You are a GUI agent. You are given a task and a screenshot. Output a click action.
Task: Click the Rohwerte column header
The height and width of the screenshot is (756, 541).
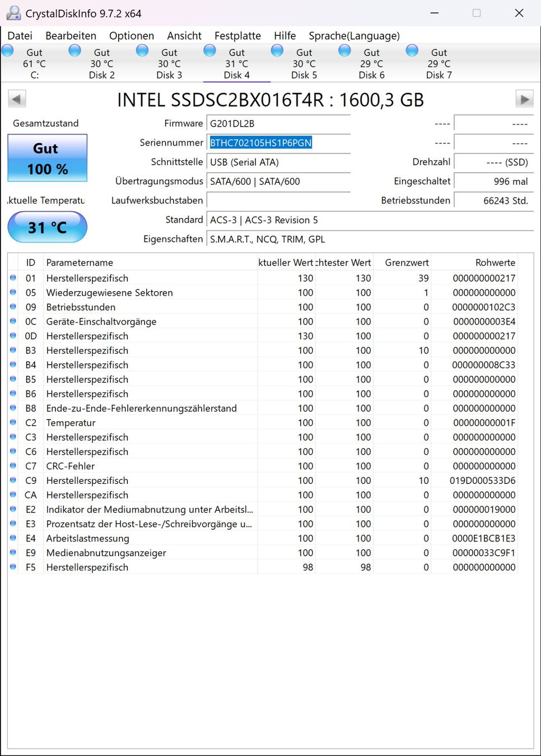click(x=474, y=263)
